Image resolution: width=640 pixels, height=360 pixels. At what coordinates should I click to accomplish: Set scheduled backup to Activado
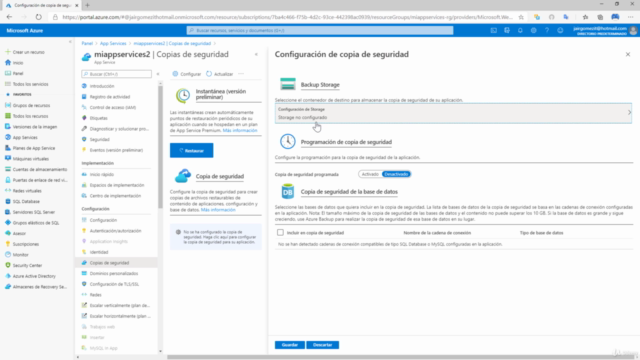click(x=370, y=174)
